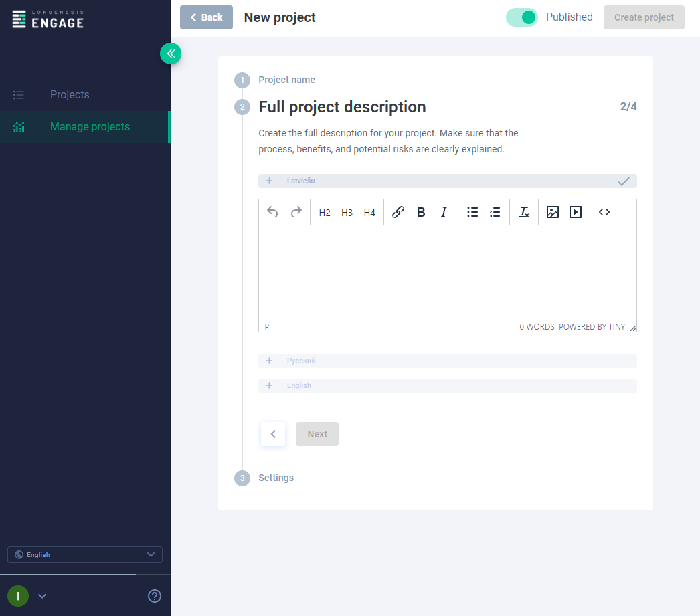Image resolution: width=700 pixels, height=616 pixels.
Task: Open the source code editor icon
Action: tap(604, 212)
